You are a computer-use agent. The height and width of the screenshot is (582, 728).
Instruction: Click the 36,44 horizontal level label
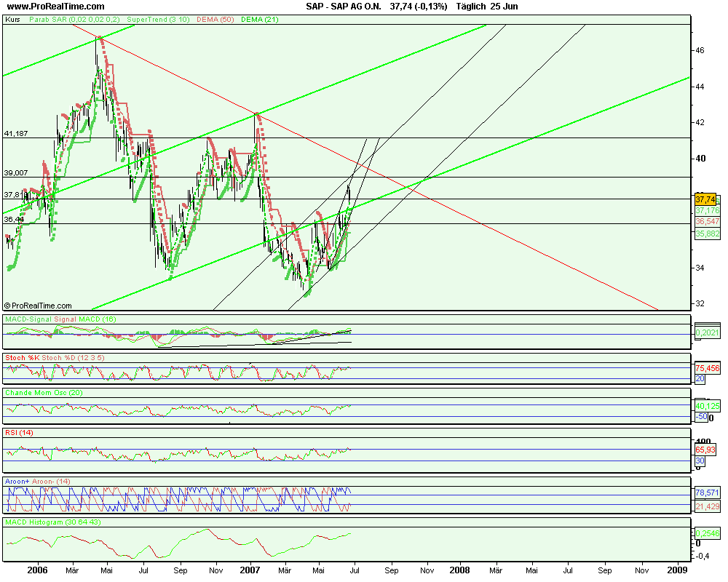(14, 219)
